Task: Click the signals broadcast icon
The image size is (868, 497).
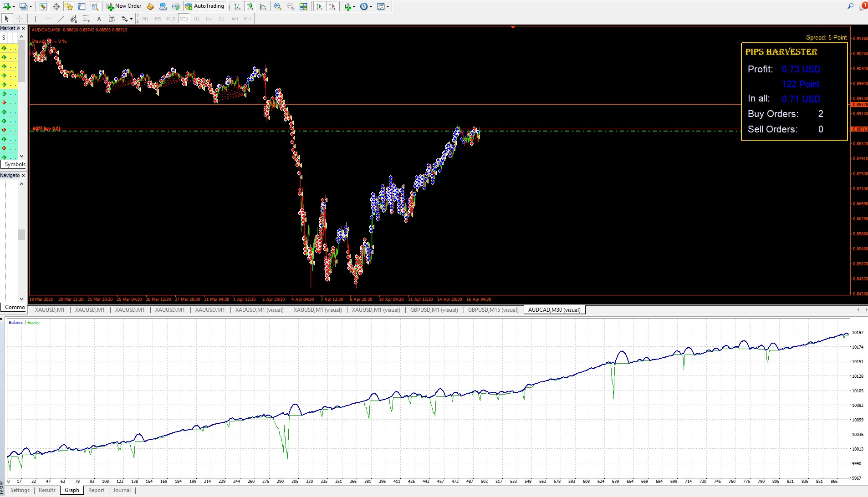Action: [176, 6]
